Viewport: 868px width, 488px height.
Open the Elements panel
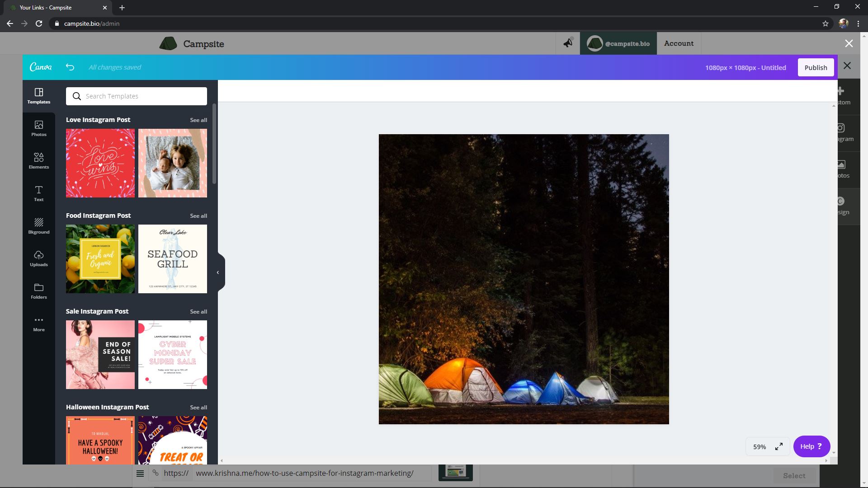[39, 161]
